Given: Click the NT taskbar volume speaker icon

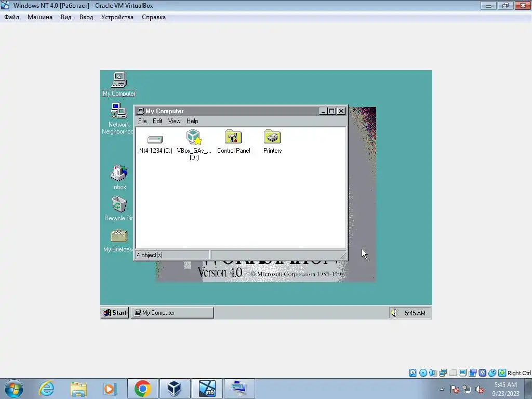Looking at the screenshot, I should 394,313.
